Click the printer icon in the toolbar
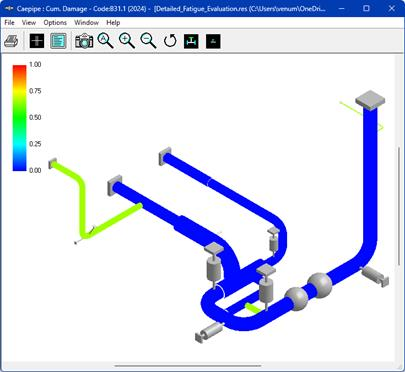Screen dimensions: 405x372 (11, 41)
